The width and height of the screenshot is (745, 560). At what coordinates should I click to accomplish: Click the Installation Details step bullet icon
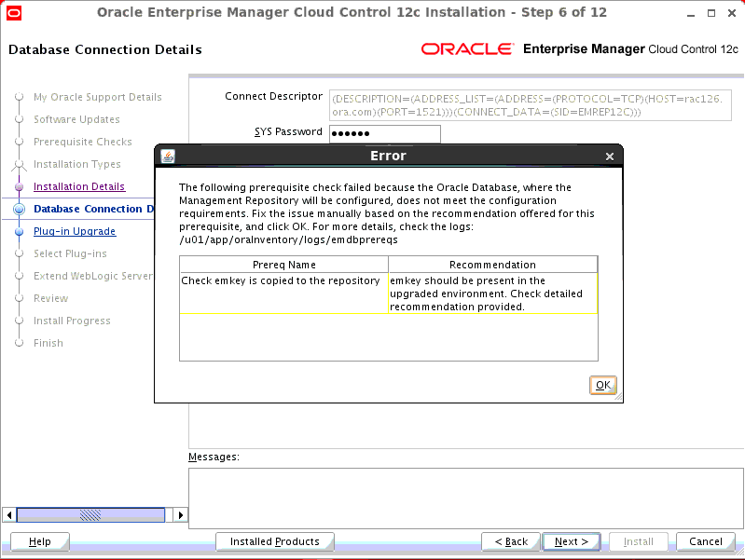(x=19, y=187)
